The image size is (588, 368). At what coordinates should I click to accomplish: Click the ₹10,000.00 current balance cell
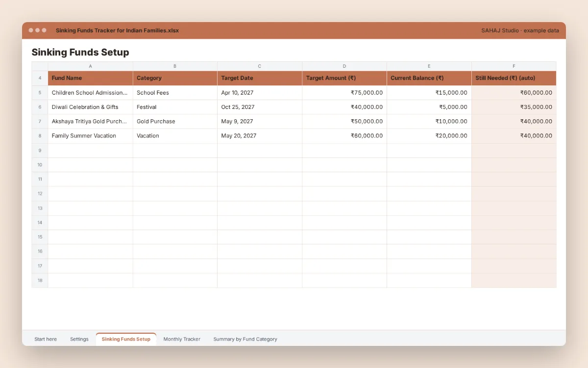(x=429, y=122)
